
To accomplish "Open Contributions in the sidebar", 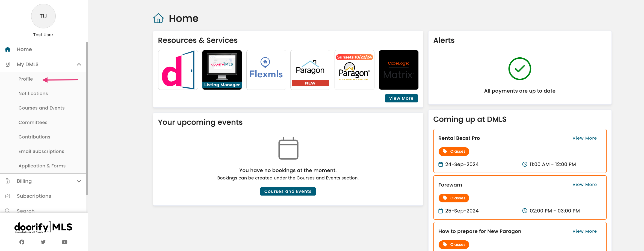I will 34,137.
